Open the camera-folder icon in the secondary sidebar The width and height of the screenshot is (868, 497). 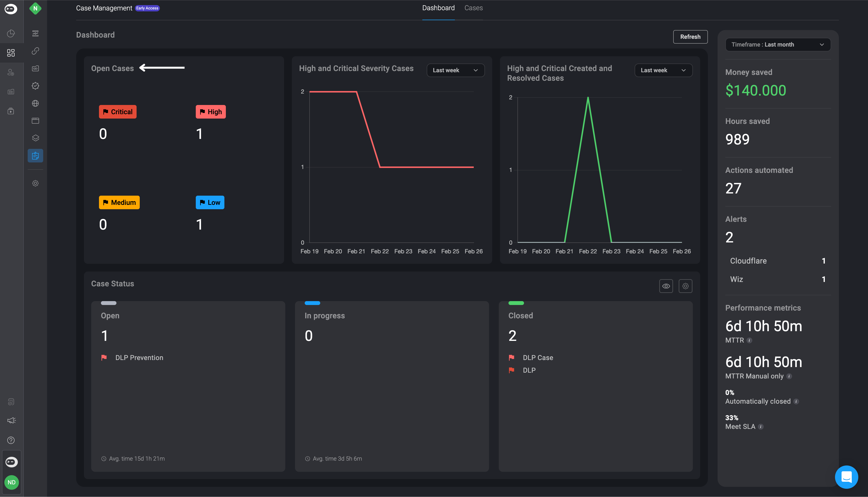(x=35, y=68)
